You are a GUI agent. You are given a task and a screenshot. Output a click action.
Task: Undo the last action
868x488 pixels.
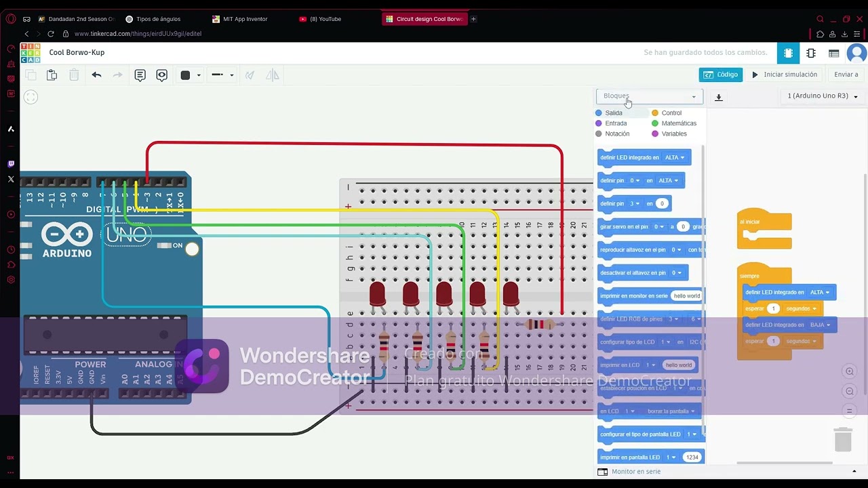[96, 75]
